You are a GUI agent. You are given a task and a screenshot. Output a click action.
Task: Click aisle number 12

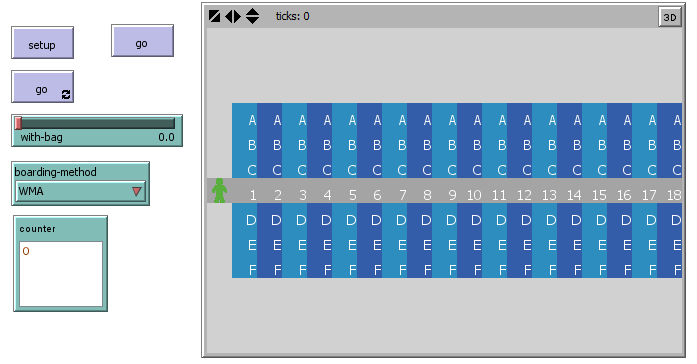[524, 195]
